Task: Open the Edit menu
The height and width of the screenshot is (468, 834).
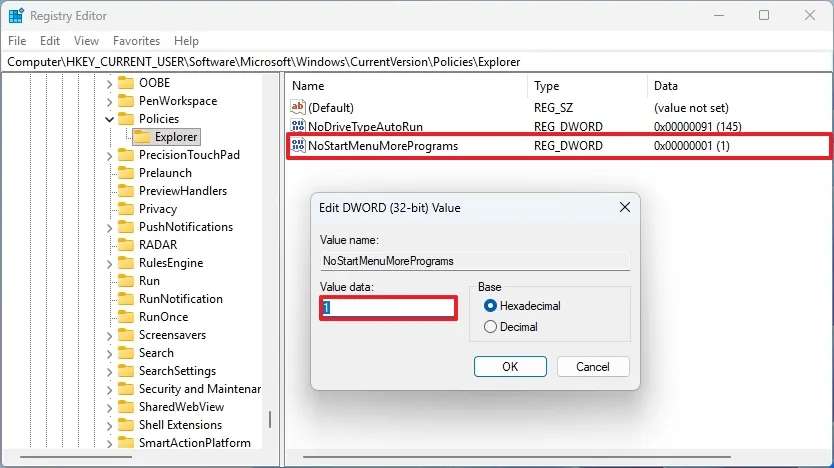Action: tap(50, 41)
